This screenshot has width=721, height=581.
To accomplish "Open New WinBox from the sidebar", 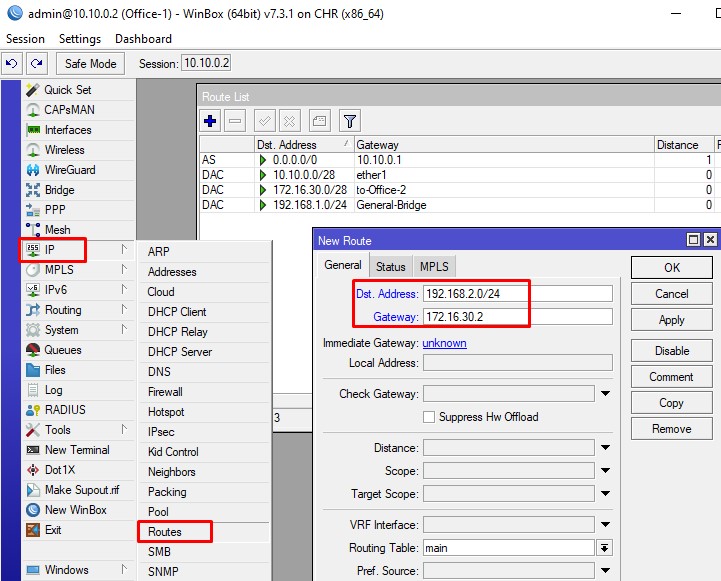I will click(79, 510).
